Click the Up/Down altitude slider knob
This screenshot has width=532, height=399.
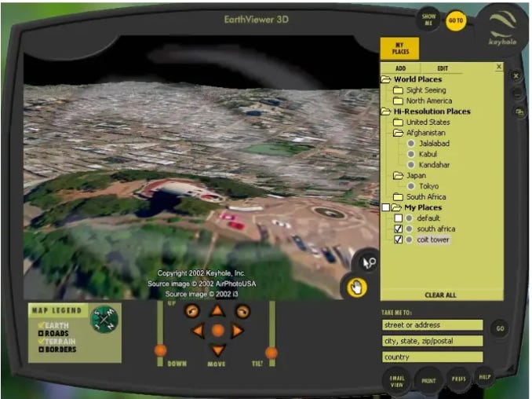[160, 350]
